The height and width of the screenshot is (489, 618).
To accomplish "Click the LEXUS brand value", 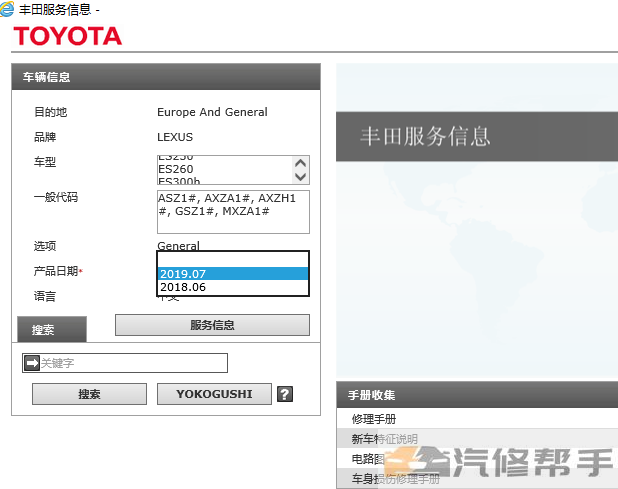I will tap(175, 137).
